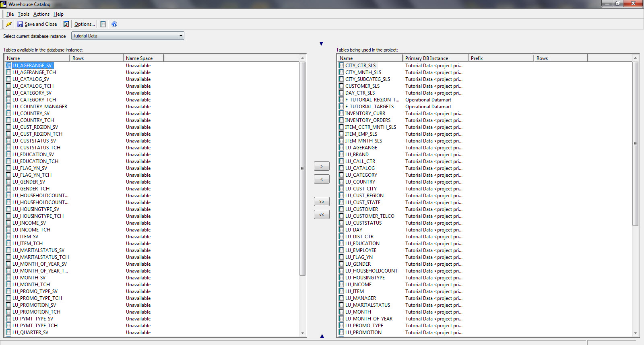Click the magnifier table preview toolbar icon
Screen dimensions: 644x345
pos(66,24)
